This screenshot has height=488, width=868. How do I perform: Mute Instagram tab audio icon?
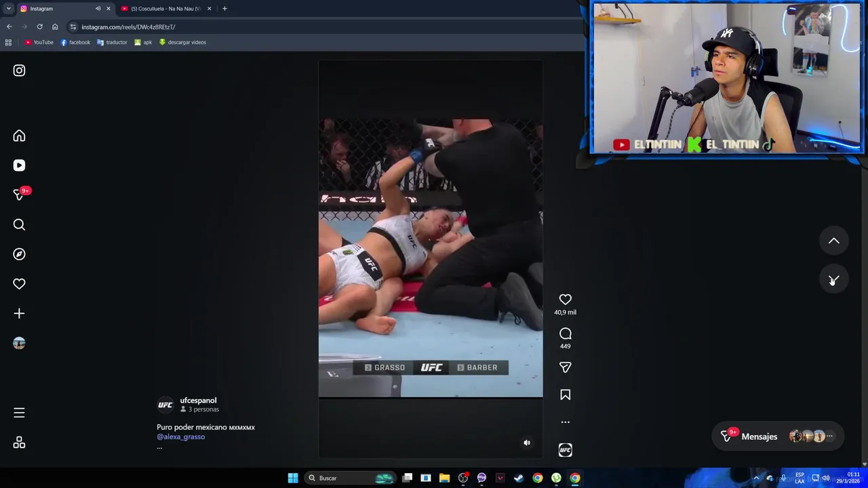tap(98, 9)
